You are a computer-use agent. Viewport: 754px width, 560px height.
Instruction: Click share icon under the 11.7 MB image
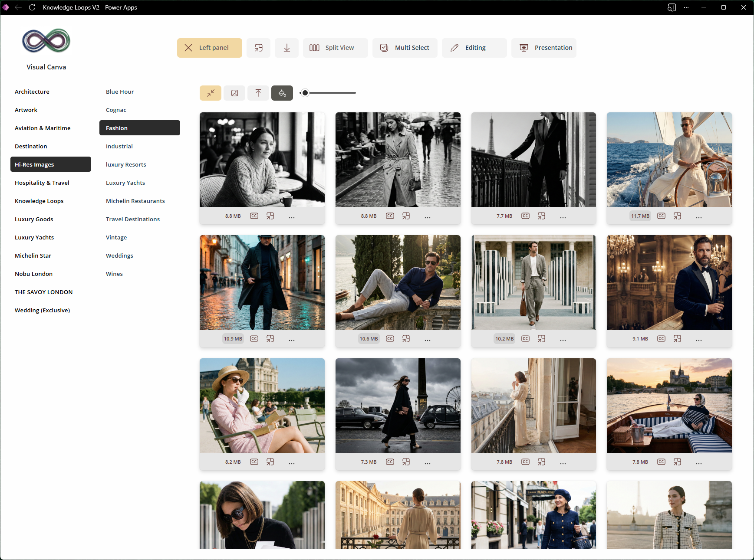(677, 216)
